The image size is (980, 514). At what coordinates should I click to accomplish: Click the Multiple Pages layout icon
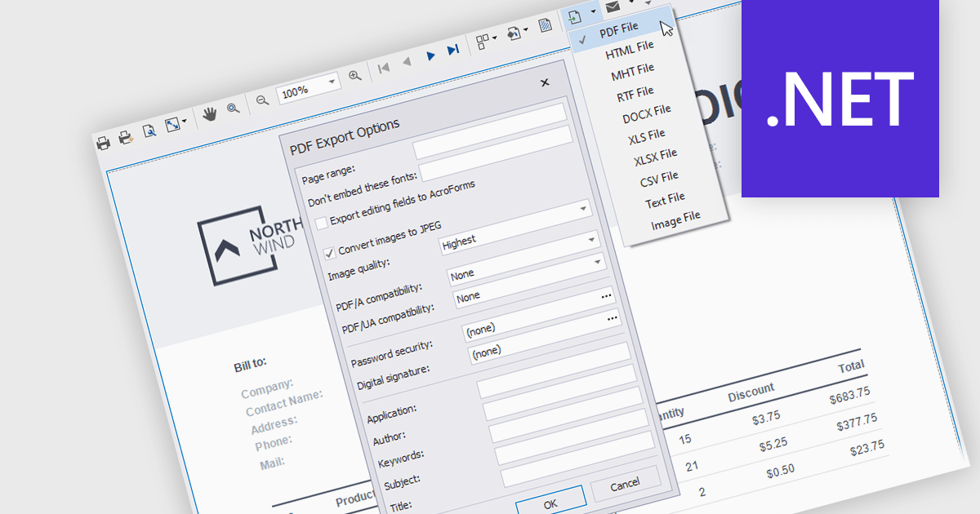click(483, 41)
